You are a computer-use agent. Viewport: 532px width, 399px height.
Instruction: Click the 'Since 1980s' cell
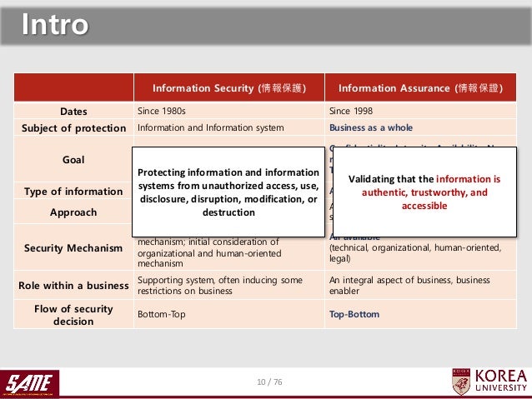point(229,111)
